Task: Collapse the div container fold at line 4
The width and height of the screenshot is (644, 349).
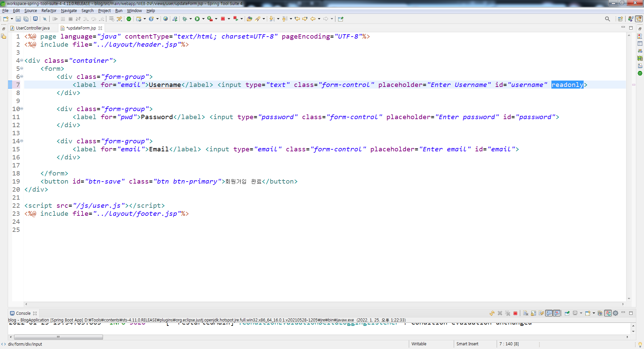Action: click(22, 60)
